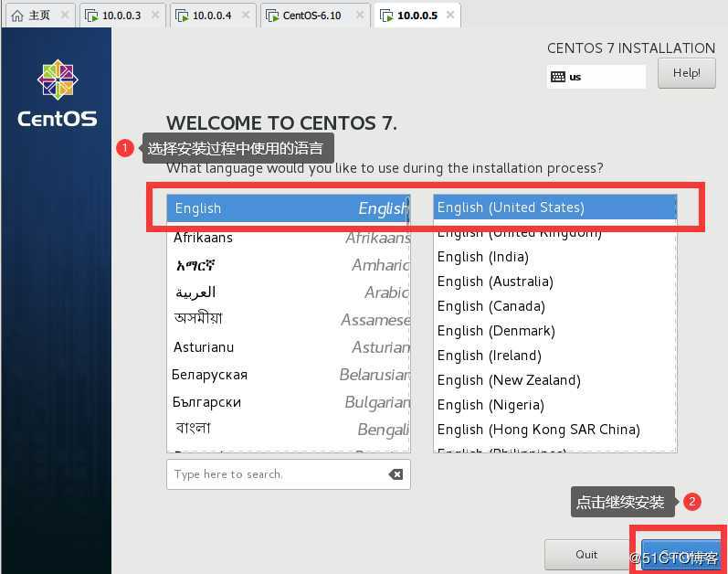
Task: Click the keyboard layout icon next to us
Action: [x=557, y=77]
